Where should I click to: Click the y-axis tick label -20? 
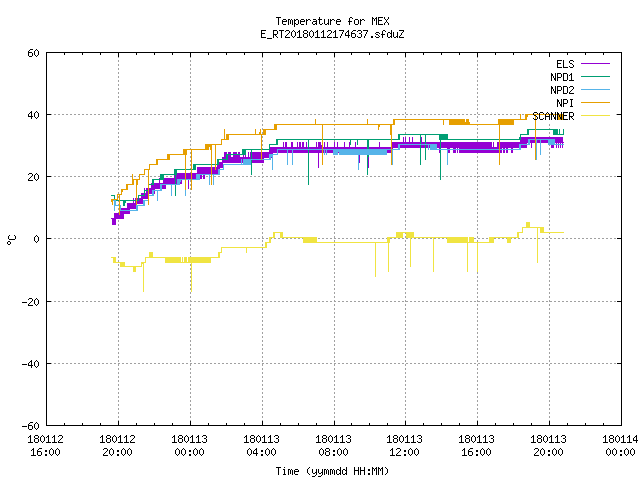[31, 302]
